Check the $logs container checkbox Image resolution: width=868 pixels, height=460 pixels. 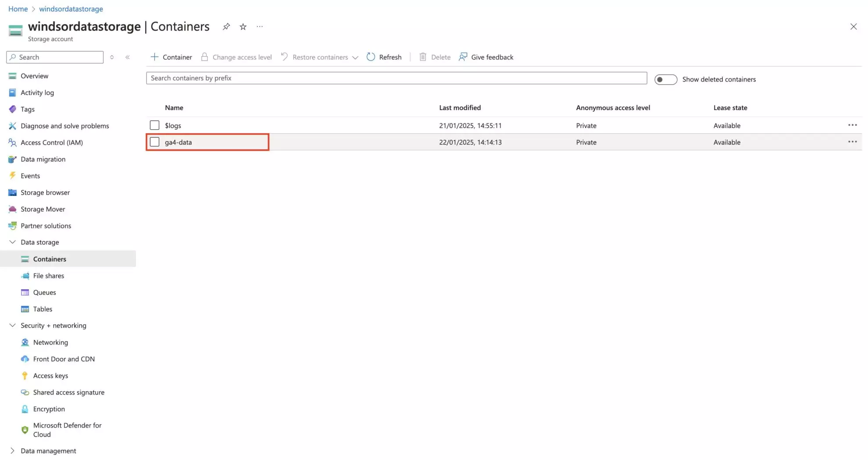coord(154,125)
